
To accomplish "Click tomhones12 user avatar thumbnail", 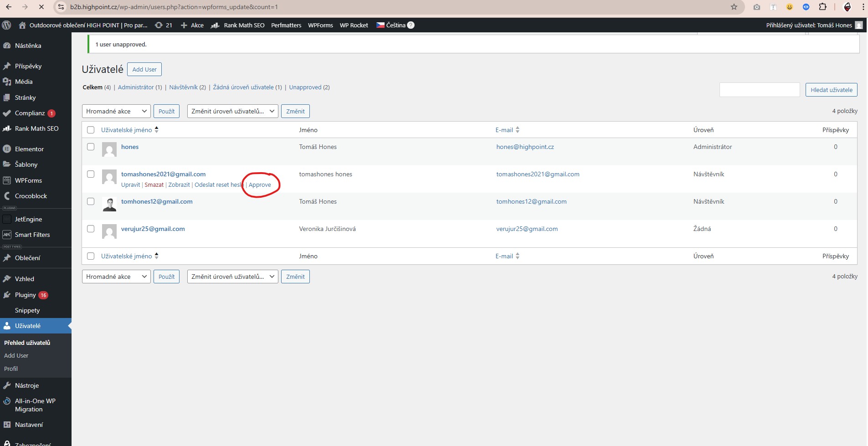I will pyautogui.click(x=109, y=205).
